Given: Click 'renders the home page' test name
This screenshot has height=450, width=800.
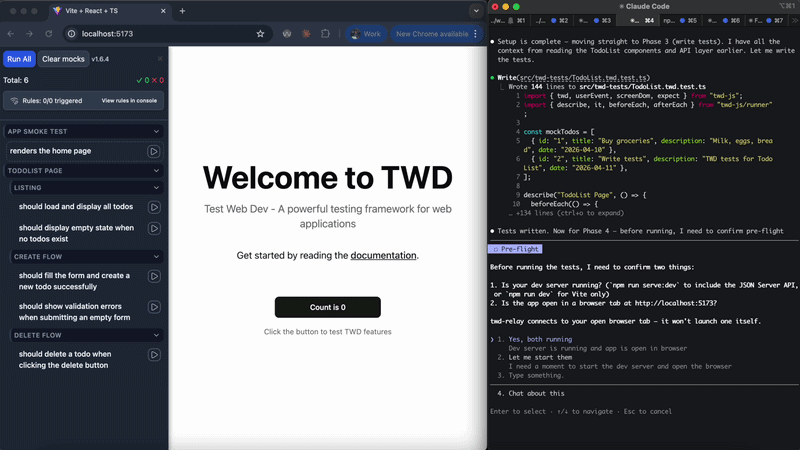Looking at the screenshot, I should click(x=51, y=151).
